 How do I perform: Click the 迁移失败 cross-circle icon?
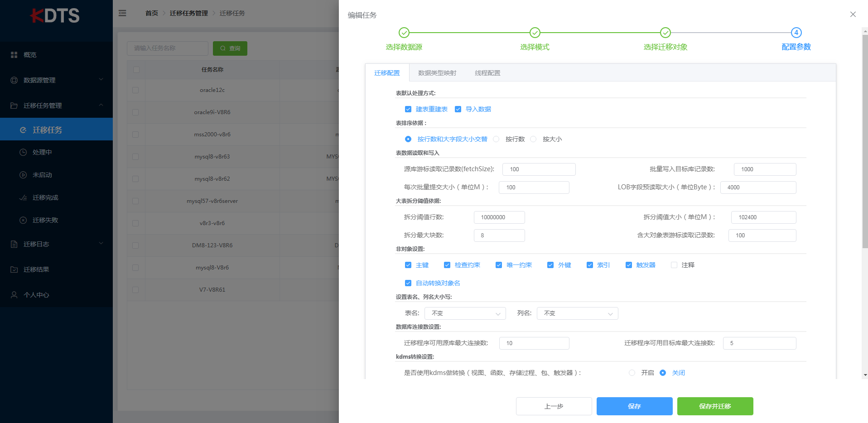(x=23, y=220)
